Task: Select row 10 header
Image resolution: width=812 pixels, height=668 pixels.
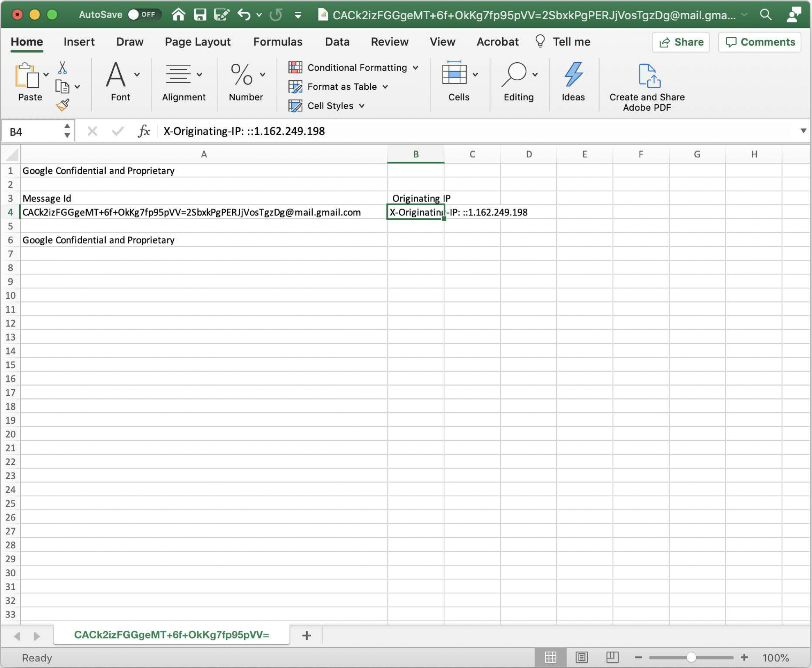Action: click(11, 295)
